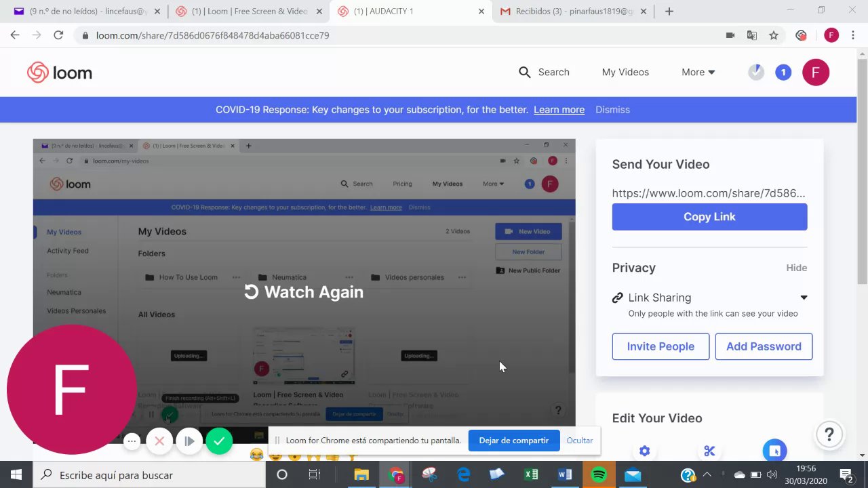The height and width of the screenshot is (488, 868).
Task: Click Dejar de compartir button
Action: click(x=514, y=441)
